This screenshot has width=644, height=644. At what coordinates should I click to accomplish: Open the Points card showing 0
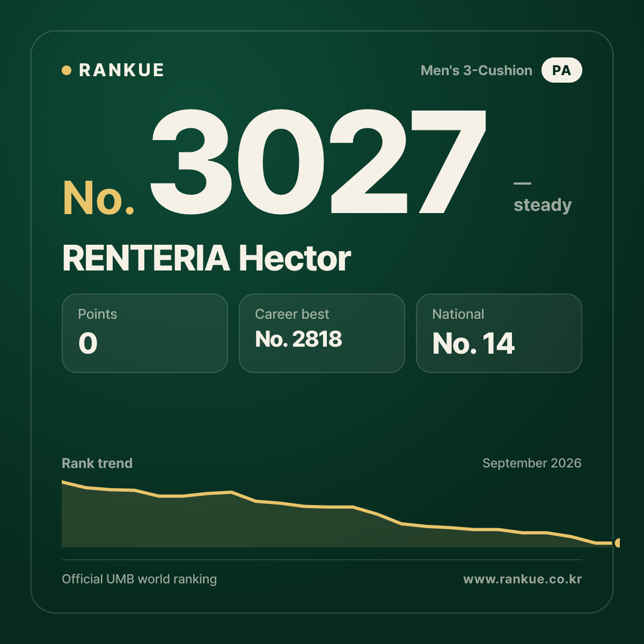coord(145,333)
